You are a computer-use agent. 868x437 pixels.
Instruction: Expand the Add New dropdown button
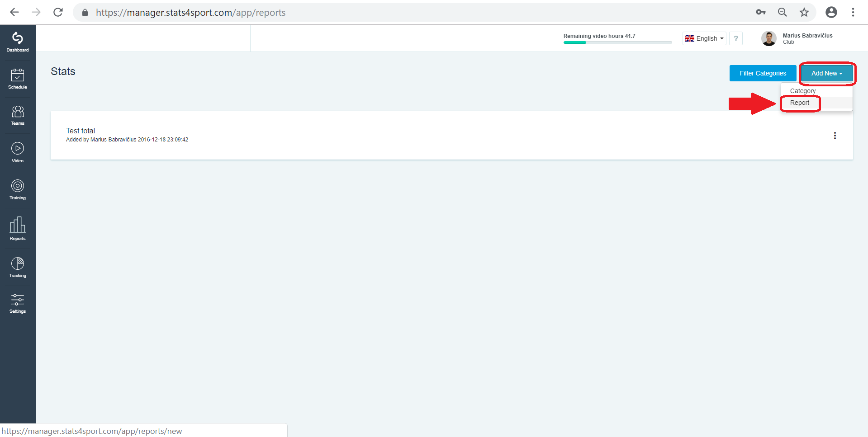point(827,73)
